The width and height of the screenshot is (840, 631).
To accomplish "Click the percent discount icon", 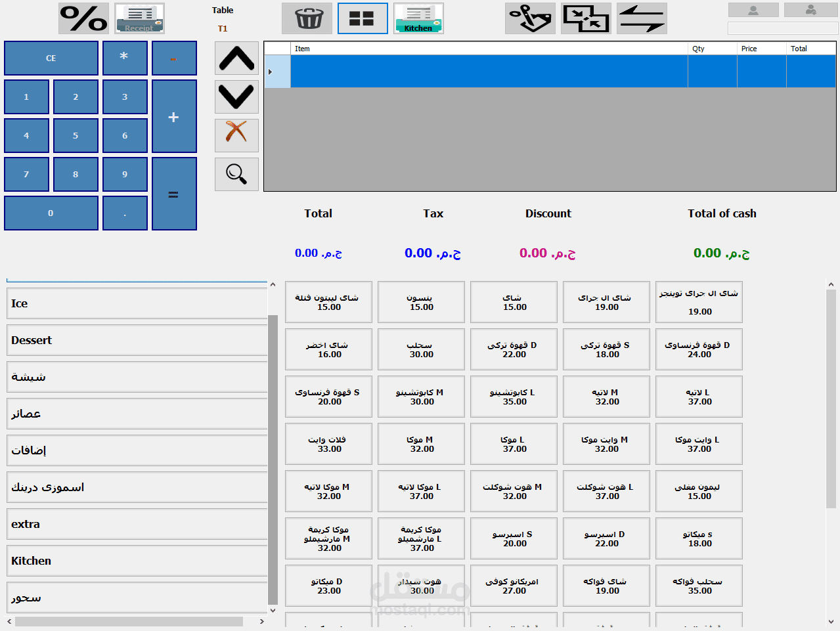I will [83, 18].
